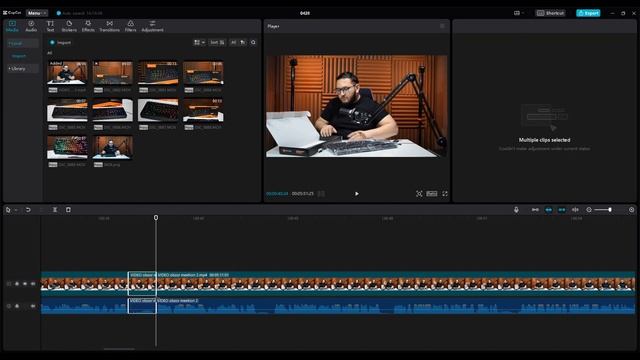
Task: Click the project title in the title bar
Action: pyautogui.click(x=305, y=13)
